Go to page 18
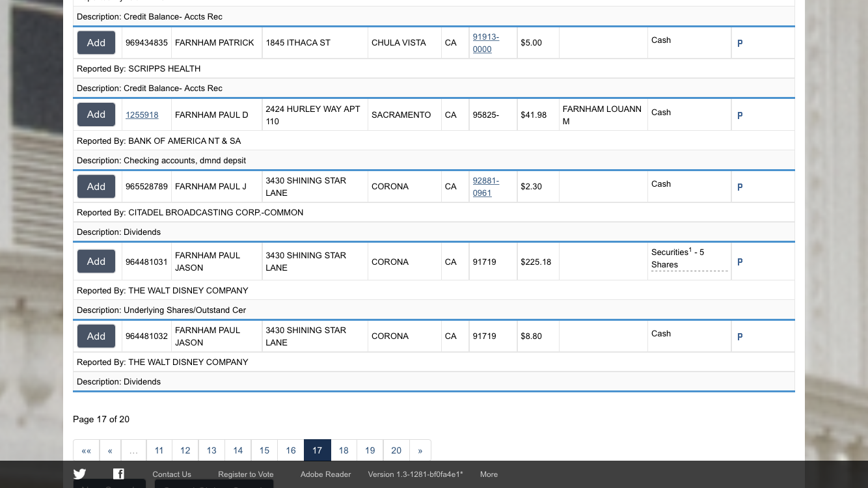The image size is (868, 488). [x=344, y=450]
